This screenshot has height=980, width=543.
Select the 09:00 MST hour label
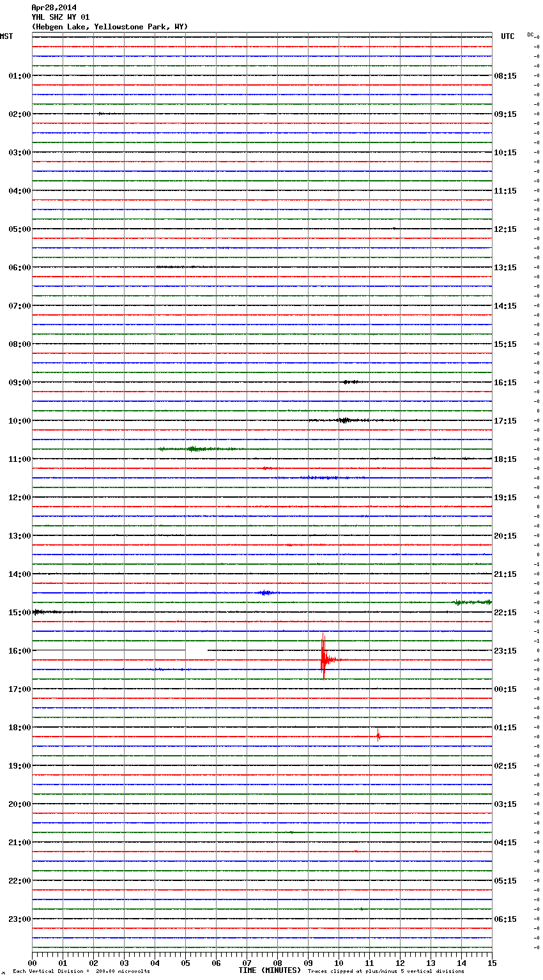click(x=19, y=383)
